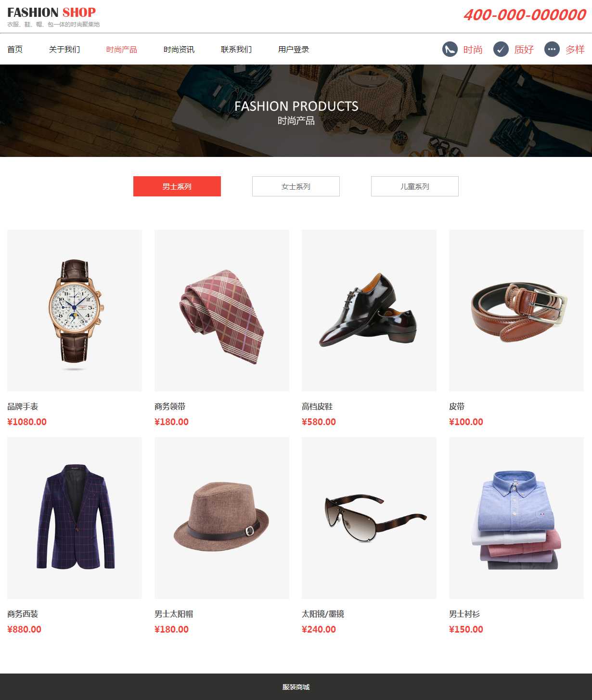592x700 pixels.
Task: Switch to 儿童系列 category
Action: [415, 186]
